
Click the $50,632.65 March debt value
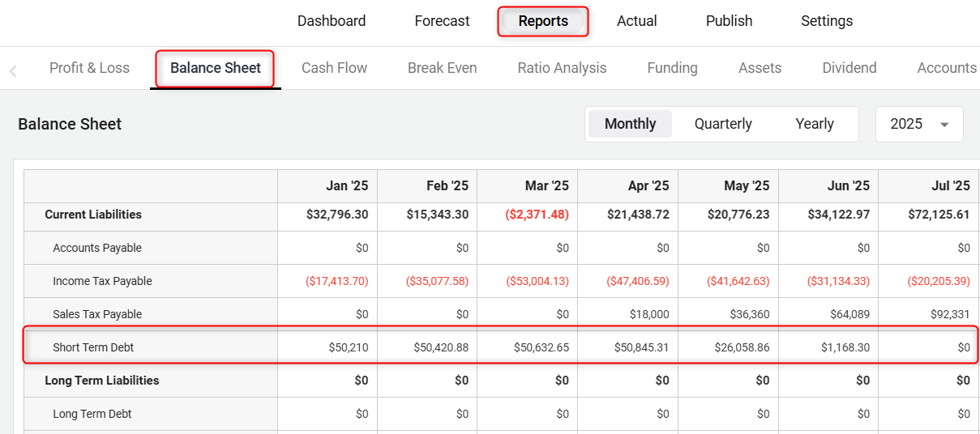pyautogui.click(x=541, y=347)
